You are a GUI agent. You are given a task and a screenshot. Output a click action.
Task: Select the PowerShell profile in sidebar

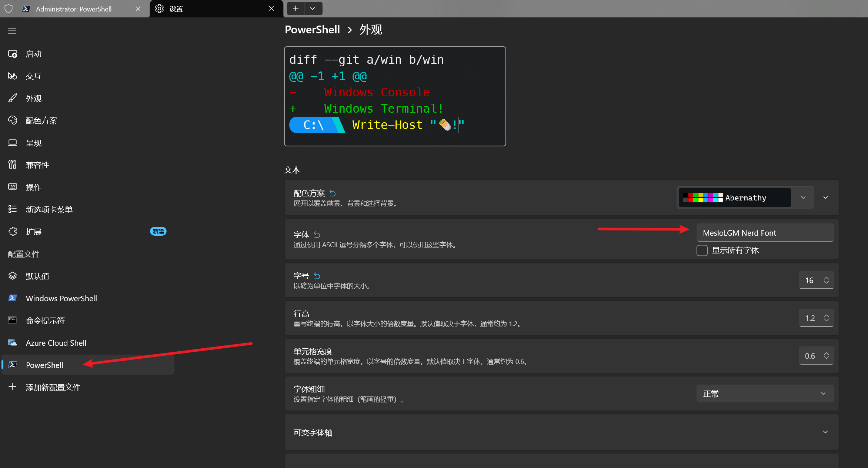pyautogui.click(x=88, y=365)
